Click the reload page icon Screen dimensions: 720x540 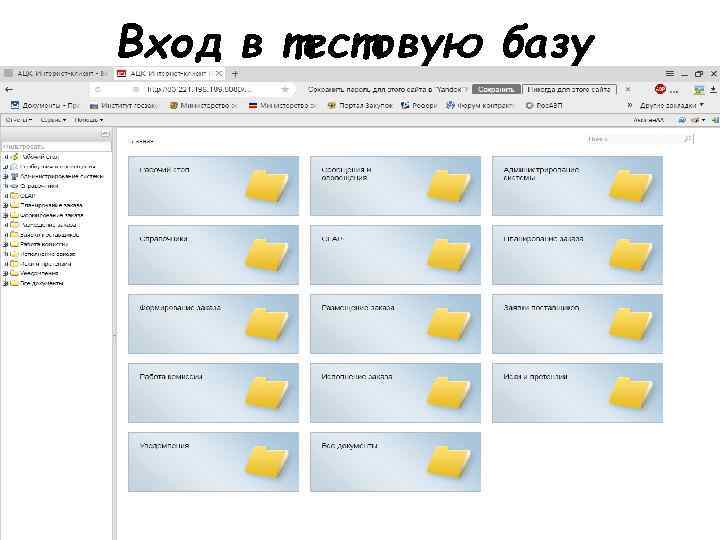click(98, 89)
